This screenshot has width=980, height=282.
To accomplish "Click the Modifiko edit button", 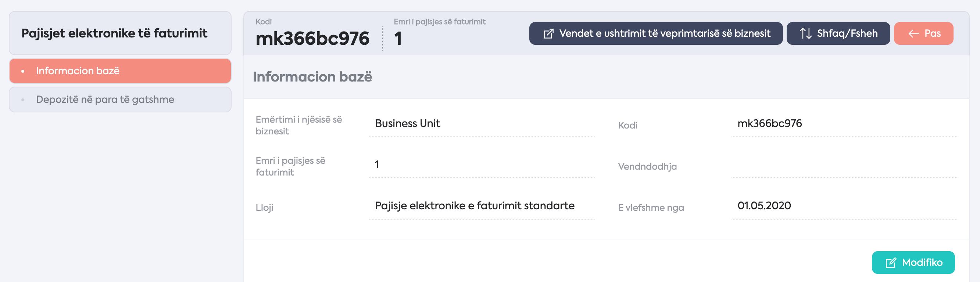I will click(913, 263).
